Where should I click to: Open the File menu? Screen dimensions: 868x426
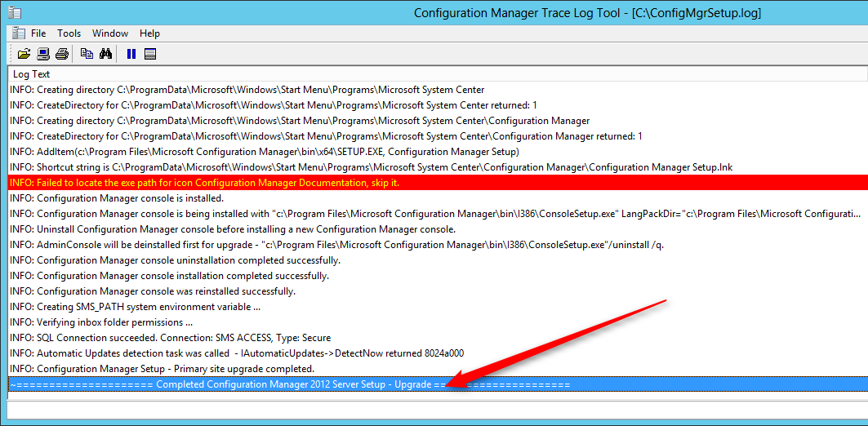[x=38, y=33]
